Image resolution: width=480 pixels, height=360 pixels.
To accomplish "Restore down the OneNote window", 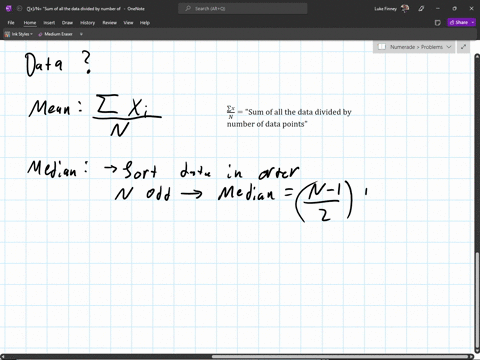I will pyautogui.click(x=454, y=9).
